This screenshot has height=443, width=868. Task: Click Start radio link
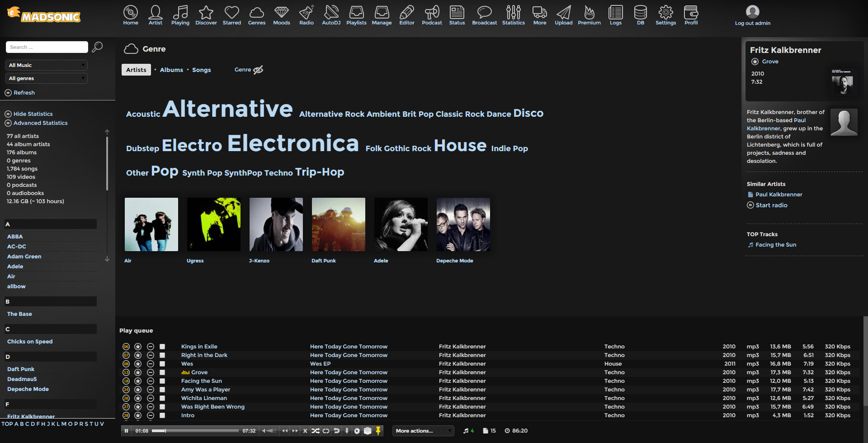(x=771, y=205)
